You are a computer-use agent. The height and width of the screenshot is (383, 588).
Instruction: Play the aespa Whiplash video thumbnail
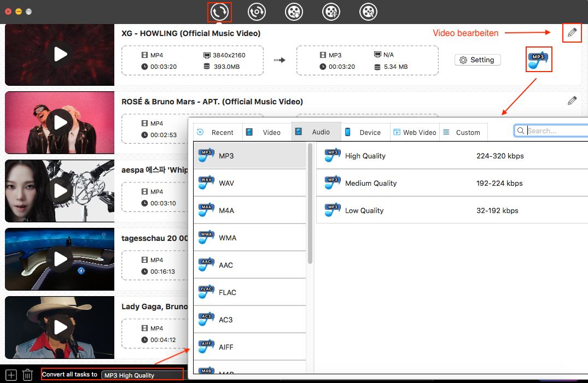[x=60, y=190]
